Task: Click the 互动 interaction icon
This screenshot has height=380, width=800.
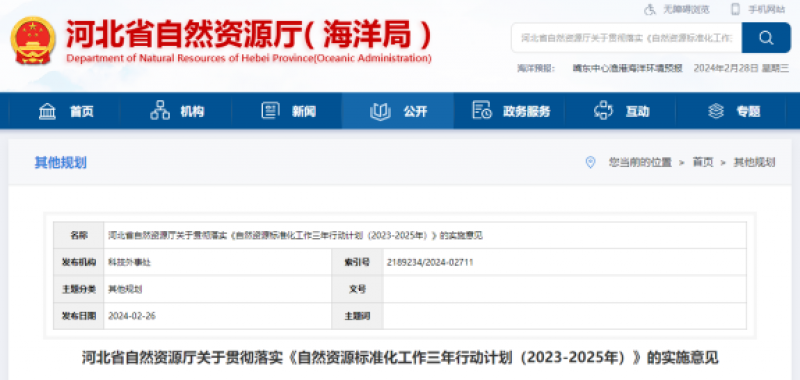Action: [603, 111]
